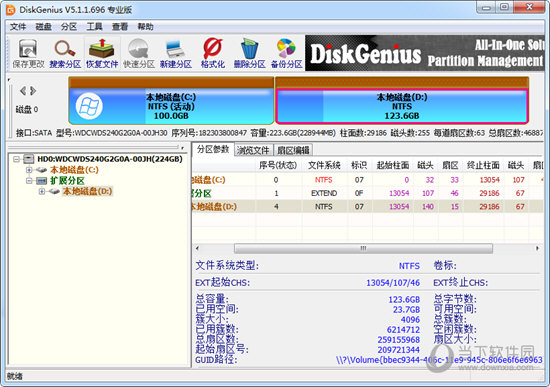The width and height of the screenshot is (550, 387).
Task: Select the EXTEND row in the partition table
Action: [x=368, y=193]
